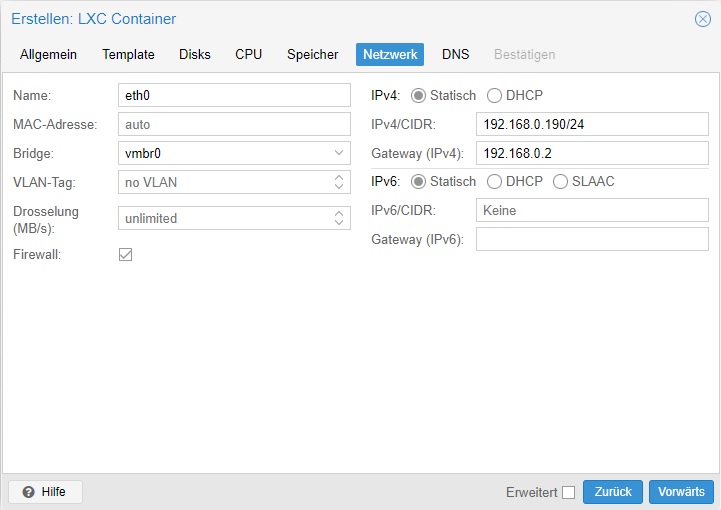Viewport: 721px width, 510px height.
Task: Go back with the Zurück button
Action: (613, 492)
